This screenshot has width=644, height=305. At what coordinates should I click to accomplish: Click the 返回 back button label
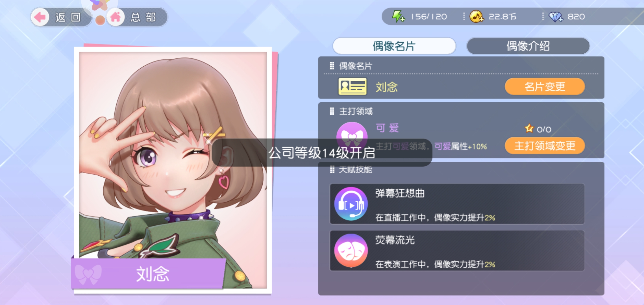68,17
